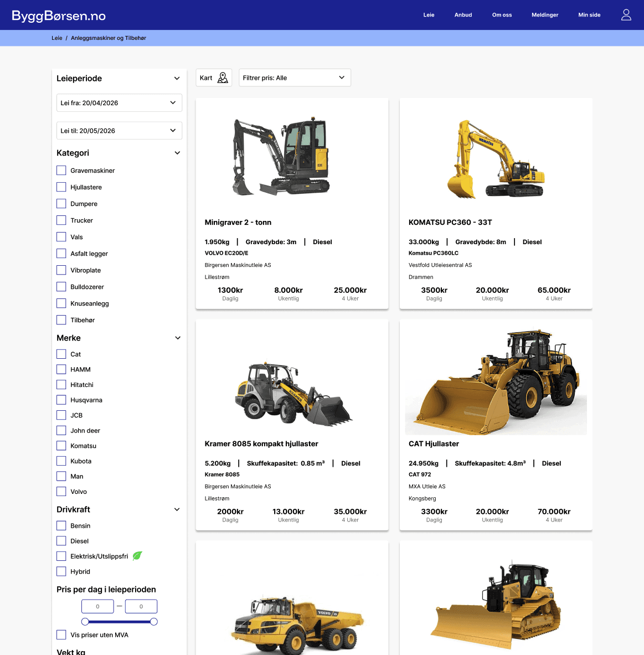The width and height of the screenshot is (644, 655).
Task: Check the Knuseanlegg category
Action: click(61, 303)
